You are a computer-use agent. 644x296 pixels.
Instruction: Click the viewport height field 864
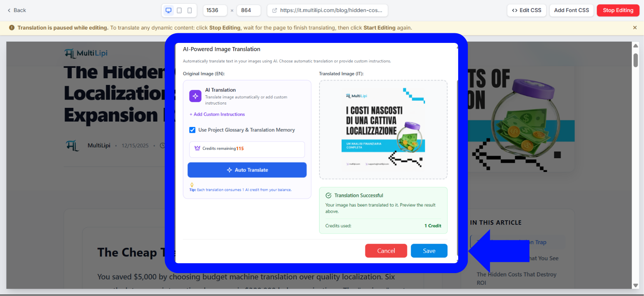pyautogui.click(x=249, y=10)
